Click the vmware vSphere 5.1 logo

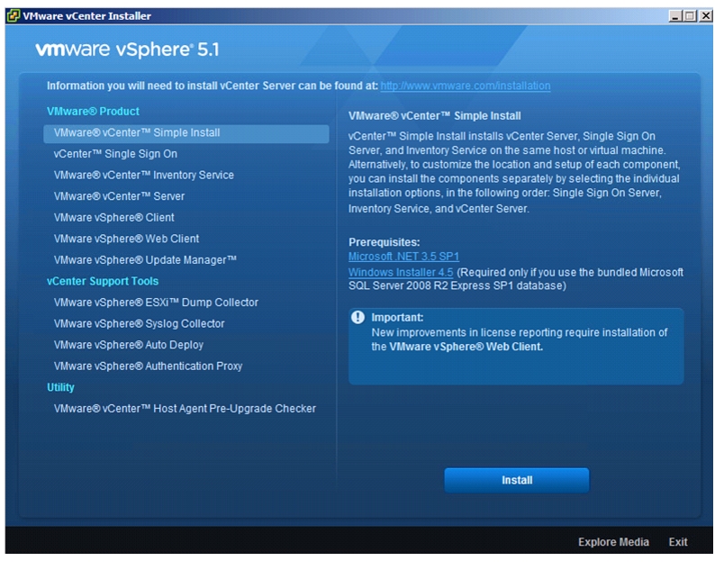[x=128, y=50]
